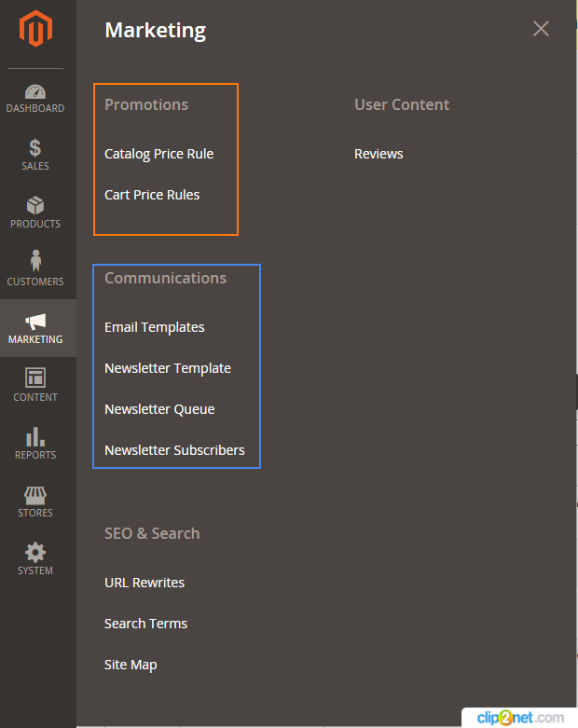Select Newsletter Template
Image resolution: width=578 pixels, height=728 pixels.
coord(168,368)
